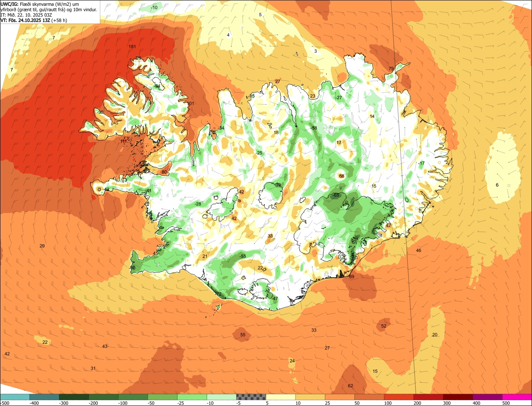Click the map value 3 in the north
Viewport: 532px width, 406px height.
point(315,51)
